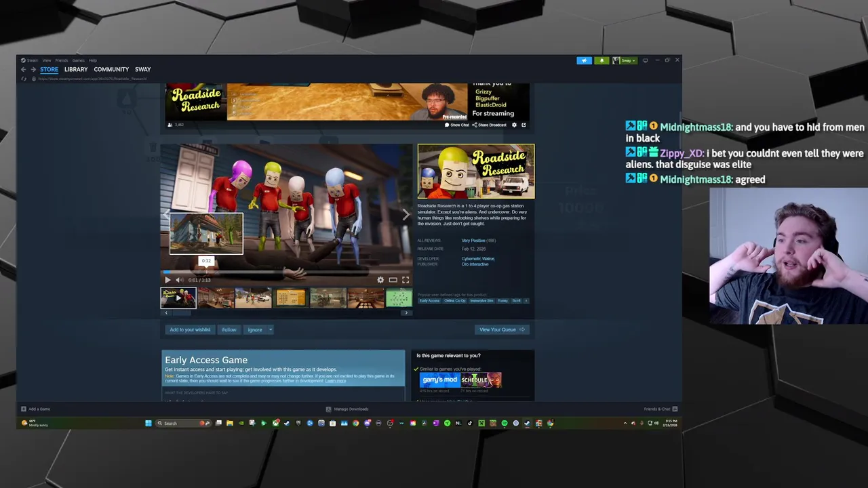Image resolution: width=868 pixels, height=488 pixels.
Task: Click the Immersive Sim tag
Action: pos(481,301)
